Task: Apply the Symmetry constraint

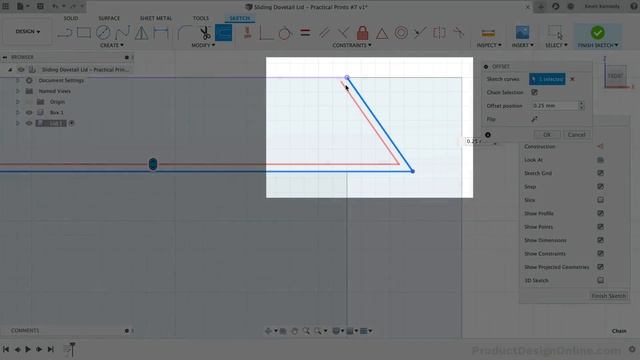Action: coord(439,33)
